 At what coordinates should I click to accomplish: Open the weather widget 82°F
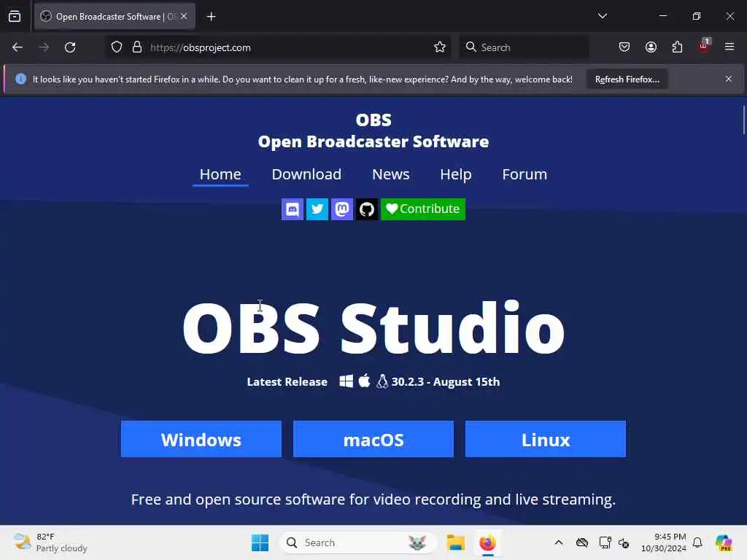click(50, 542)
